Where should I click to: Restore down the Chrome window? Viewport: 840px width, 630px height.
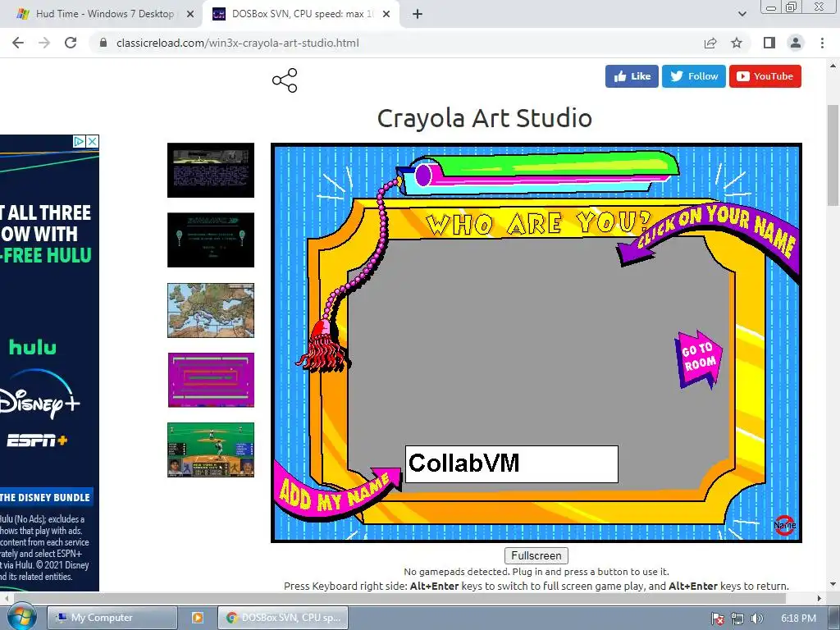(791, 7)
